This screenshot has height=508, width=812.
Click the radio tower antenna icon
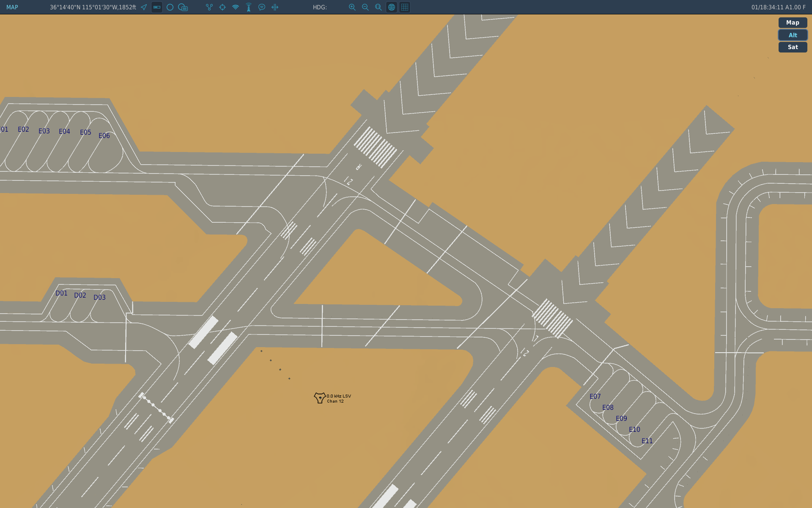coord(249,7)
